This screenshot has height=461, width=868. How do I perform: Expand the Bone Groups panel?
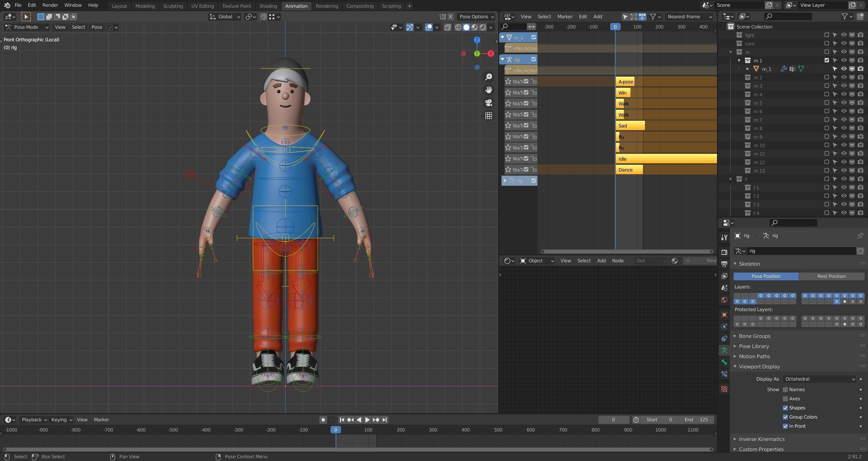(754, 336)
